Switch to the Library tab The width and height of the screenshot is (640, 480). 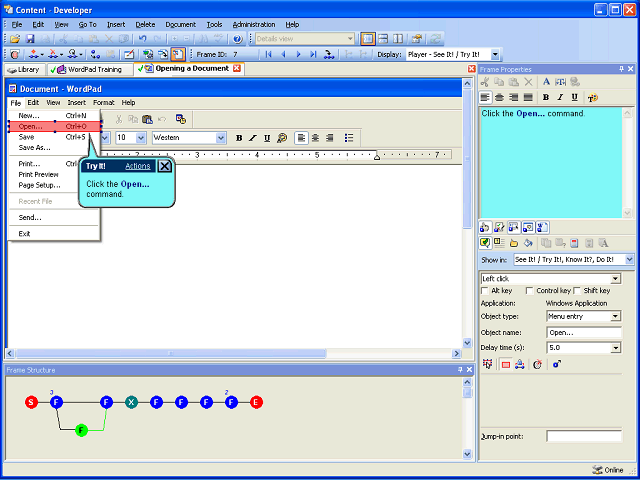[24, 69]
